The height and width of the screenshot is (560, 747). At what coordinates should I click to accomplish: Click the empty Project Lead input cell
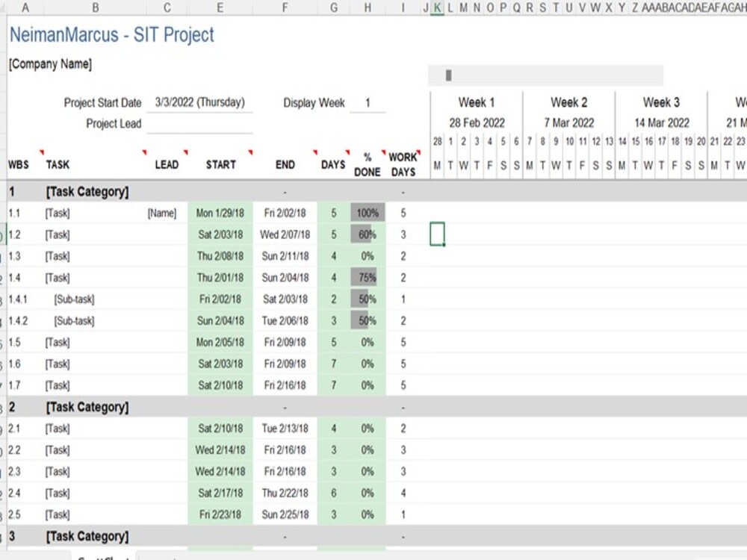pyautogui.click(x=199, y=124)
